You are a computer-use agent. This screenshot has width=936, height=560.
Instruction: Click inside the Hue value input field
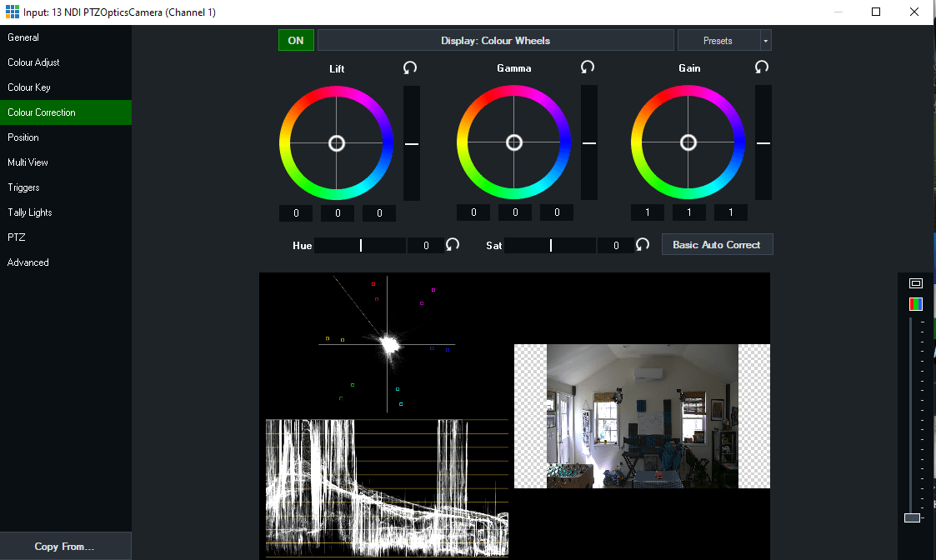pyautogui.click(x=425, y=244)
